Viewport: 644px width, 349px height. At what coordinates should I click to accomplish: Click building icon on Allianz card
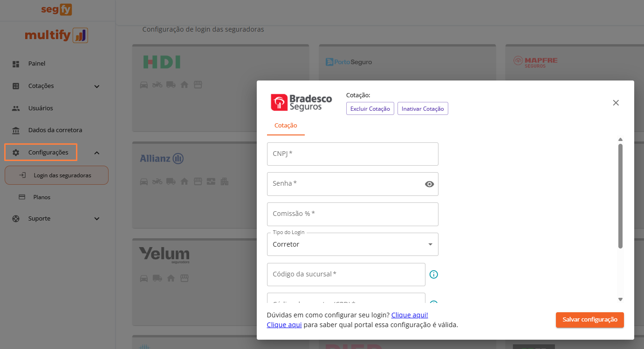pyautogui.click(x=224, y=181)
